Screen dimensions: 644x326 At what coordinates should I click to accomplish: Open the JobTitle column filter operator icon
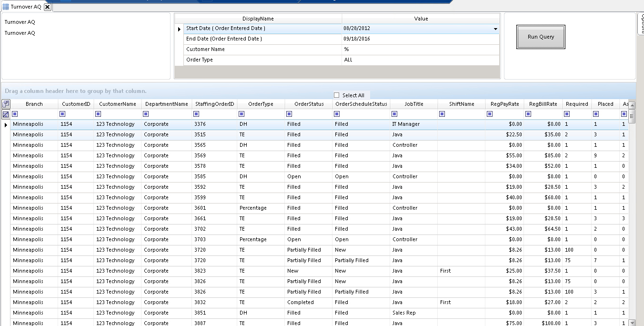(394, 114)
